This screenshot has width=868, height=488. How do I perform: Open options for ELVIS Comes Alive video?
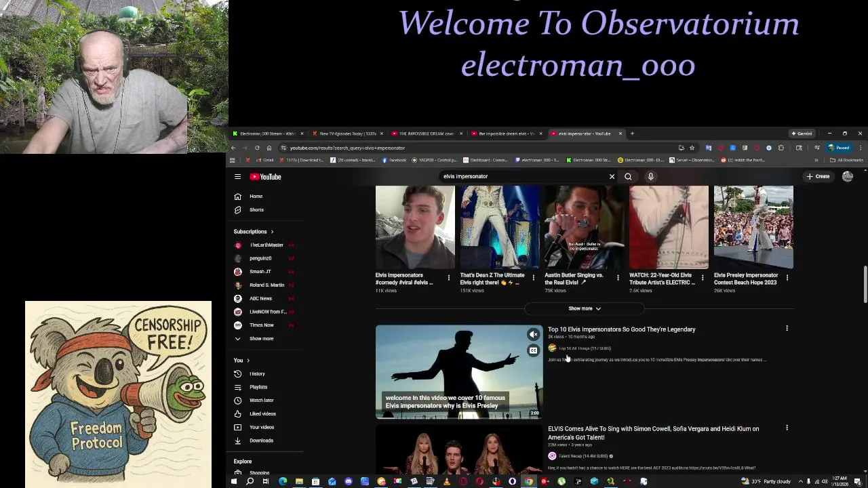pos(787,428)
